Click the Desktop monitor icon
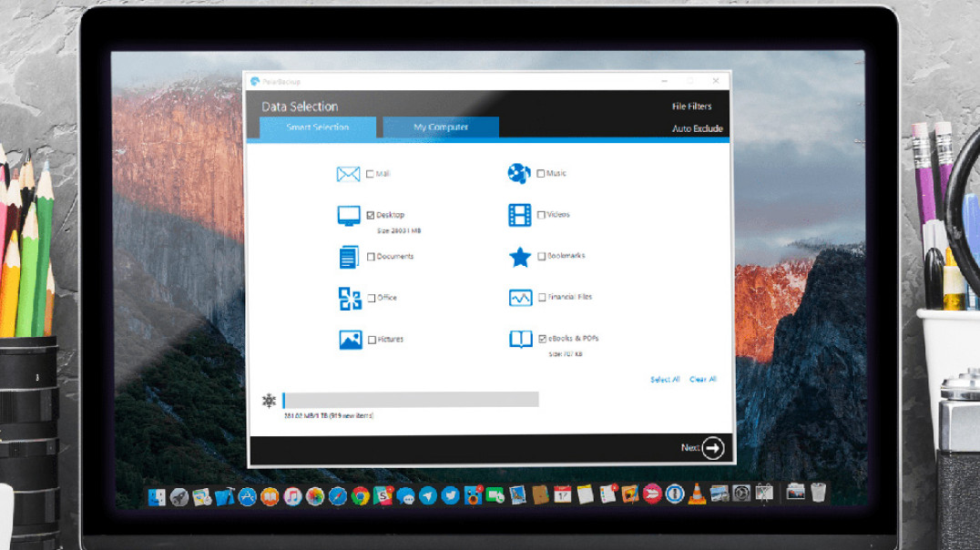Screen dimensions: 980x550 348,216
